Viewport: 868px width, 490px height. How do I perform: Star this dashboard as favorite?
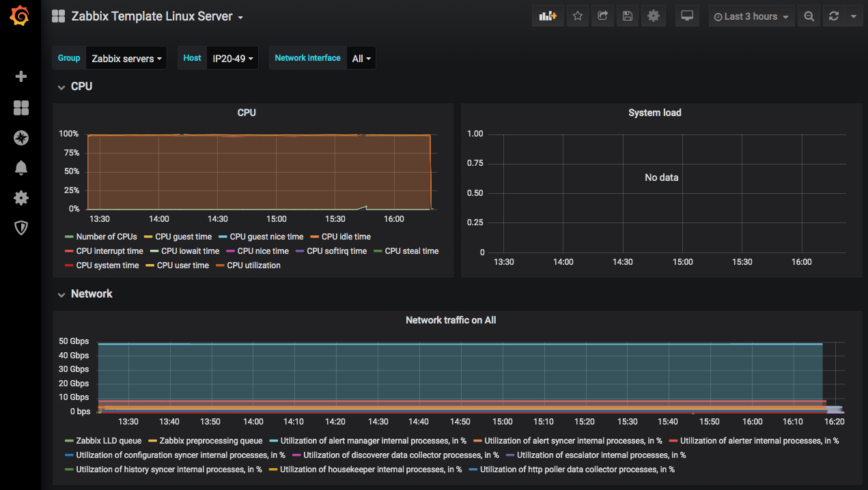coord(578,16)
